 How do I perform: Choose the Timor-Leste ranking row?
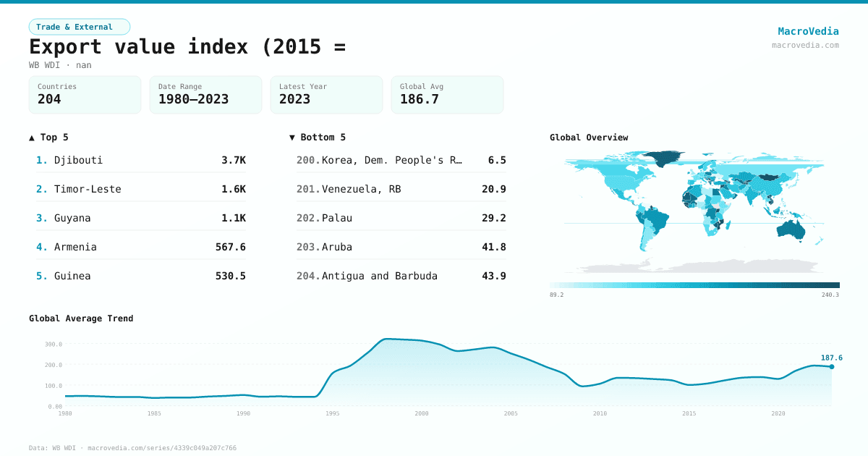tap(141, 189)
